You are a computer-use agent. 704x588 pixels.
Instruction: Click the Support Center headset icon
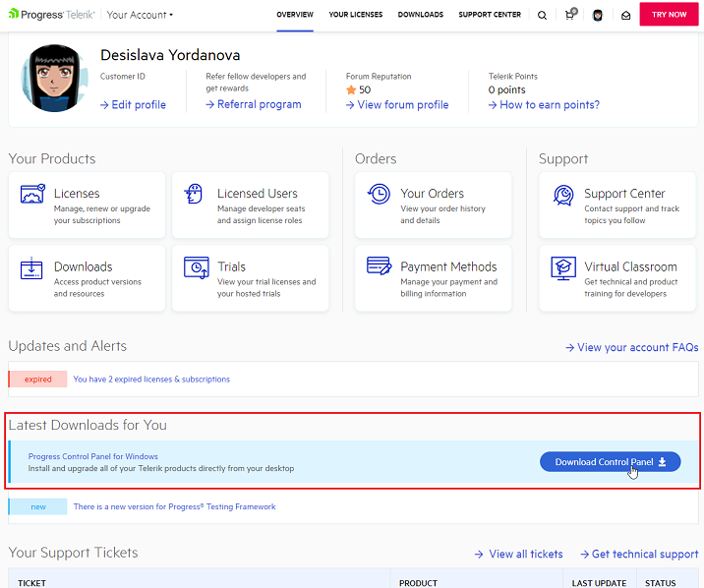(x=563, y=195)
